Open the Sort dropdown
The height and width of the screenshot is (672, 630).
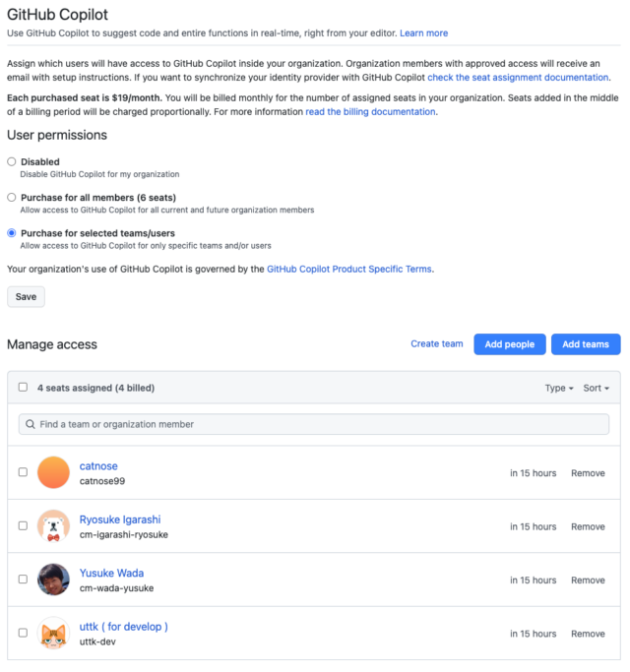click(x=597, y=388)
